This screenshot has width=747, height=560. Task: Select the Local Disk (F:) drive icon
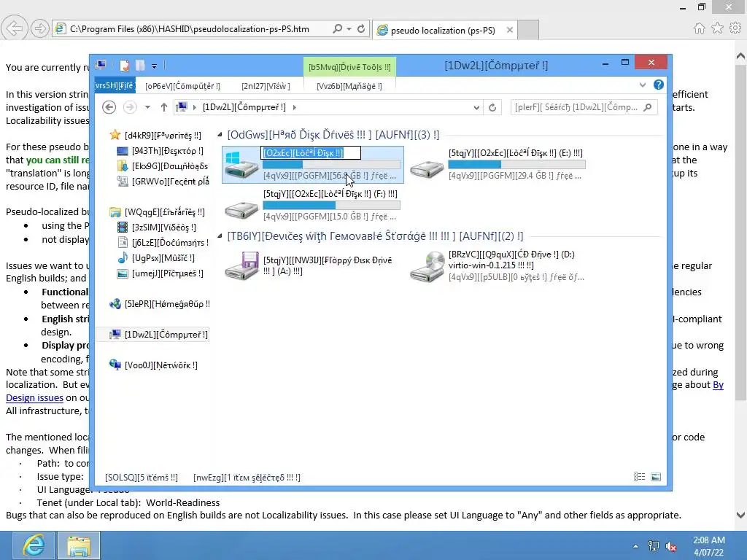[x=241, y=209]
